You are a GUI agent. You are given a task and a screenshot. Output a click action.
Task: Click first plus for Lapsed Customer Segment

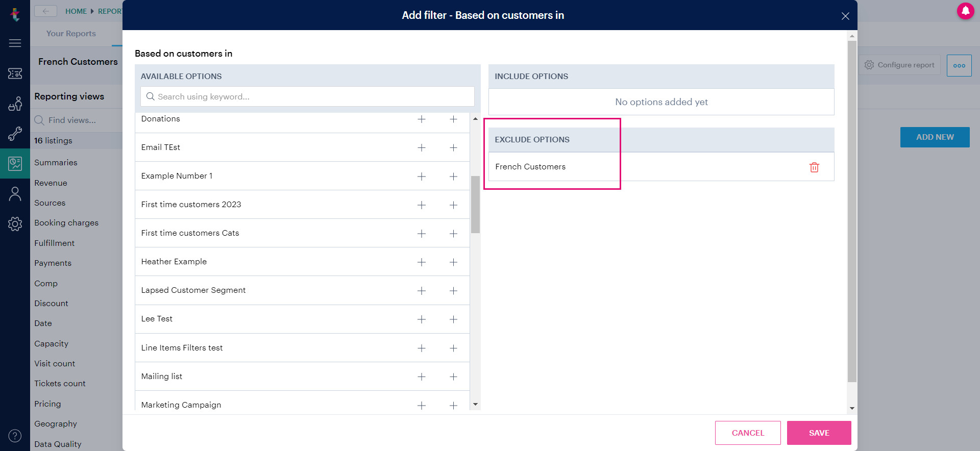click(x=422, y=290)
